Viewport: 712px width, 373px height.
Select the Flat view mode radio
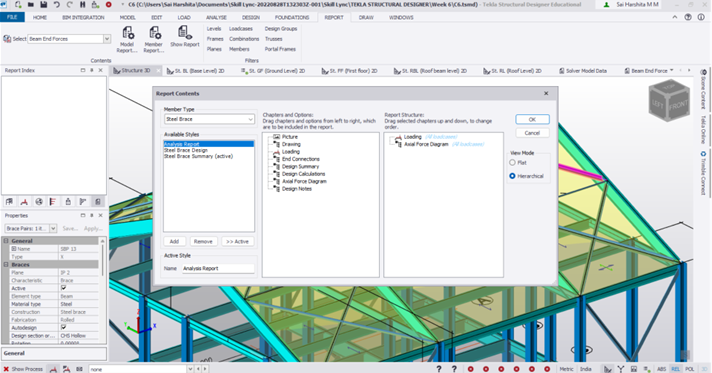click(512, 163)
